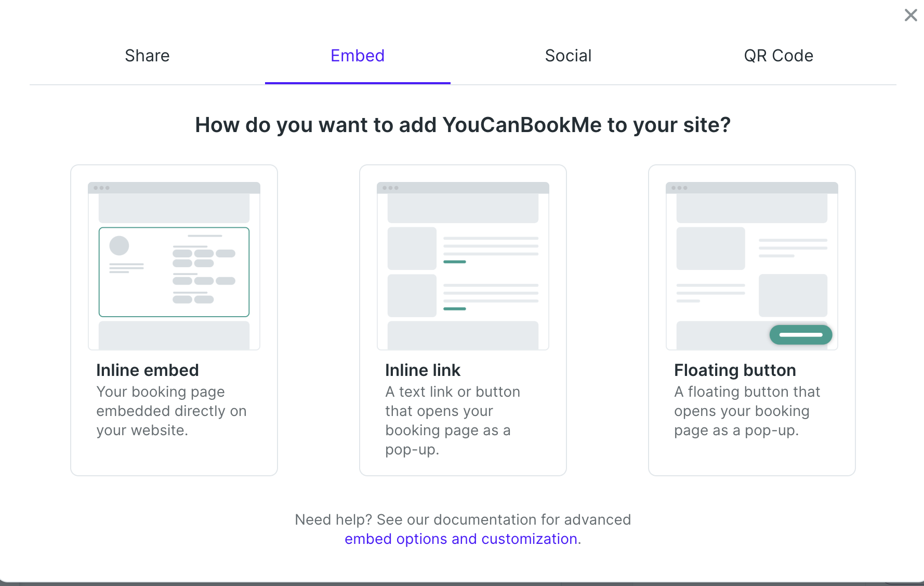
Task: Click the 'How do you want to add' heading
Action: coord(463,125)
